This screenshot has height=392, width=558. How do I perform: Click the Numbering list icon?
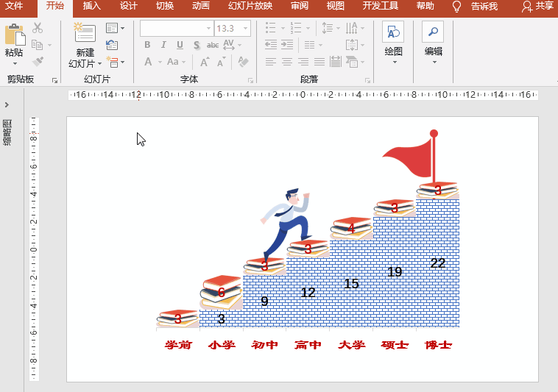(296, 28)
